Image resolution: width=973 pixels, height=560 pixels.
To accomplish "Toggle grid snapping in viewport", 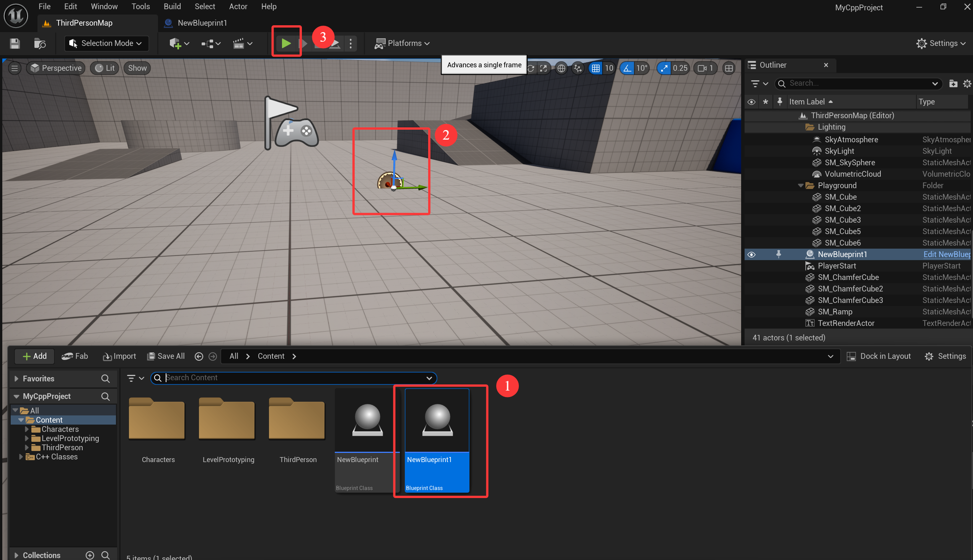I will pos(596,68).
